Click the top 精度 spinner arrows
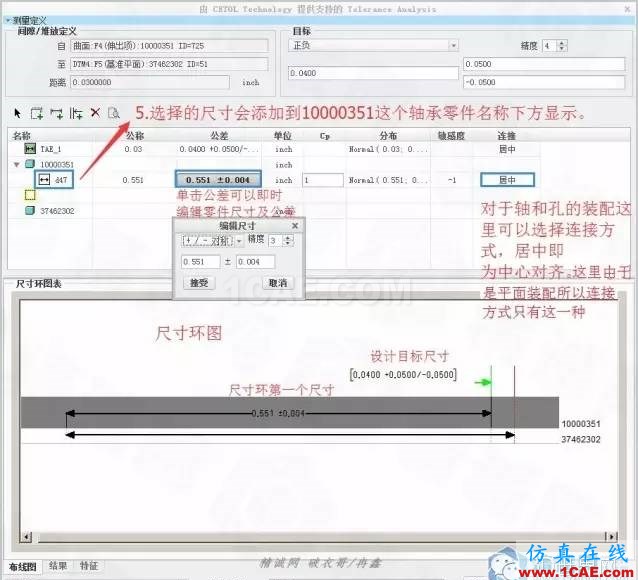The height and width of the screenshot is (580, 638). (562, 46)
